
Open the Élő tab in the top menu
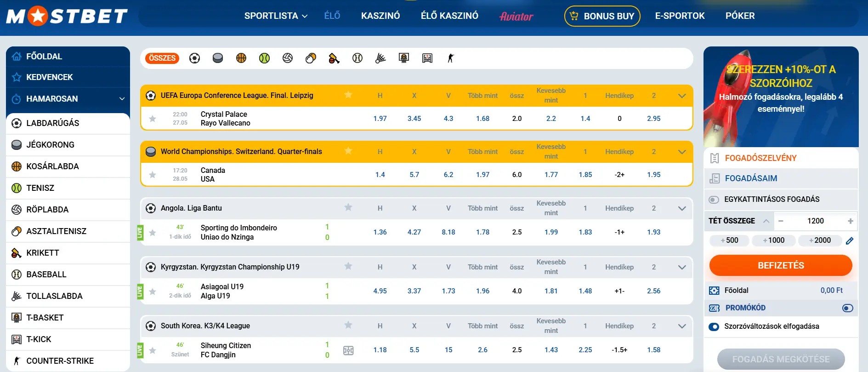click(332, 16)
